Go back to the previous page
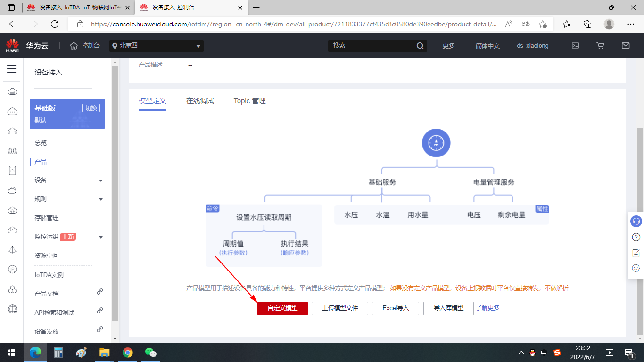Screen dimensions: 644x362 click(13, 24)
